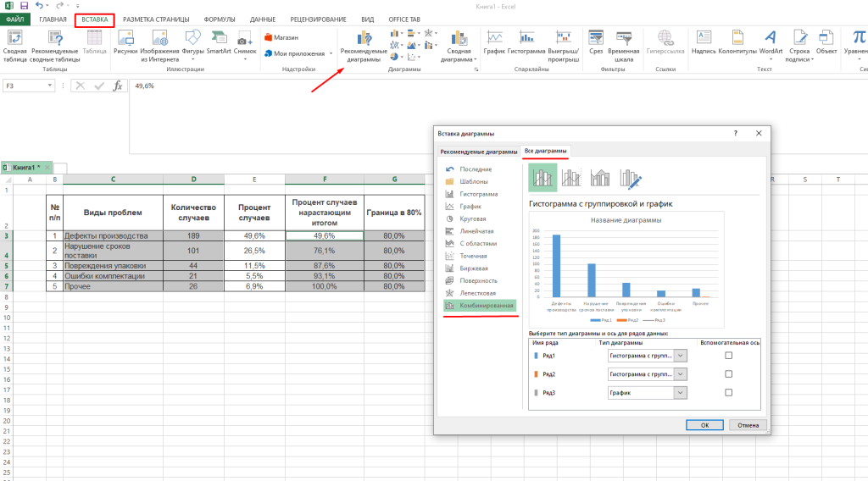Image resolution: width=868 pixels, height=481 pixels.
Task: Click the Временная шкала timeline icon
Action: [x=623, y=46]
